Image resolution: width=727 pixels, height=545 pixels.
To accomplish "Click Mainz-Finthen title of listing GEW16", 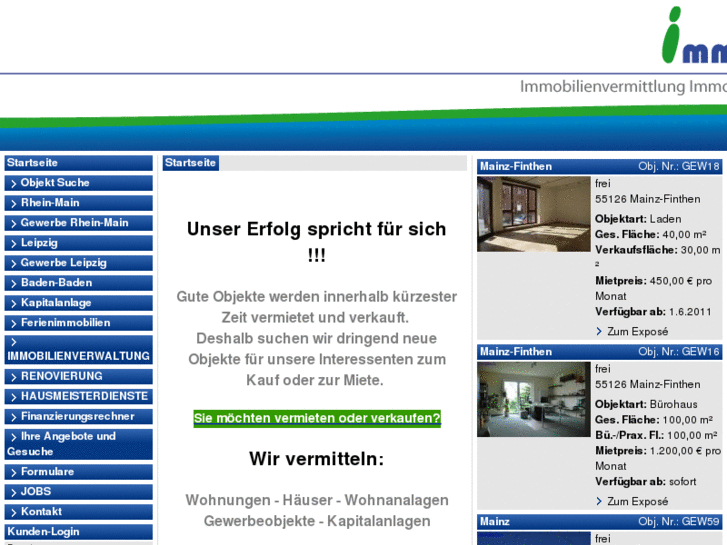I will pos(516,352).
